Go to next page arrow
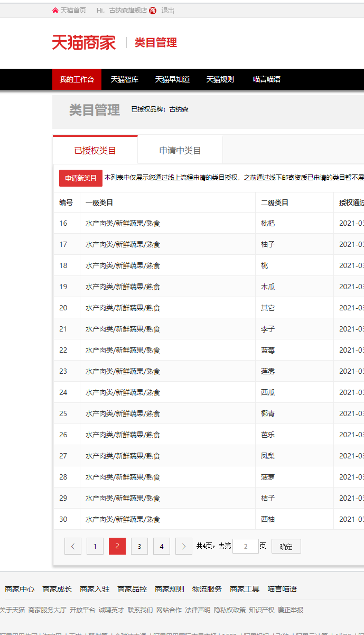364x635 pixels. tap(184, 546)
